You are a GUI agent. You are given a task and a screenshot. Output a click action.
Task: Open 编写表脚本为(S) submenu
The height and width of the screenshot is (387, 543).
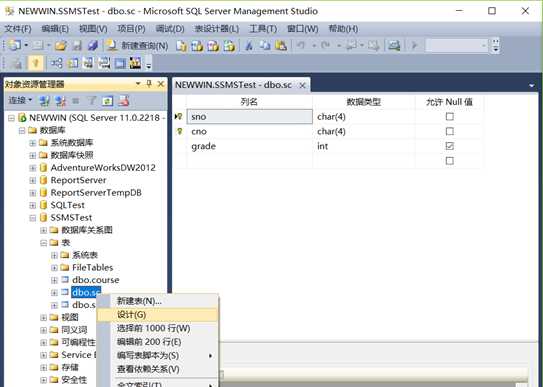(x=158, y=356)
